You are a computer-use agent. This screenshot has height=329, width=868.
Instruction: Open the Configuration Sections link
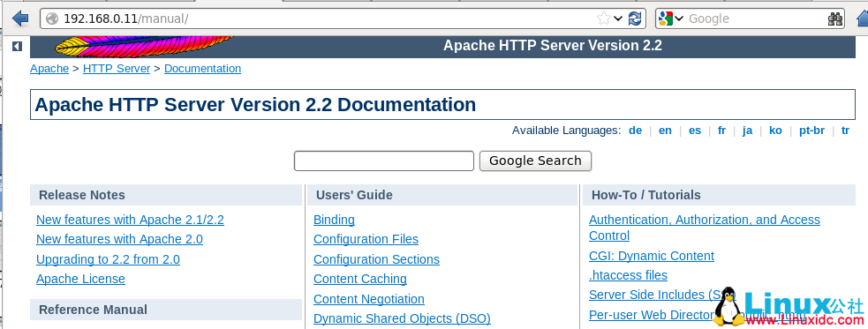point(376,259)
